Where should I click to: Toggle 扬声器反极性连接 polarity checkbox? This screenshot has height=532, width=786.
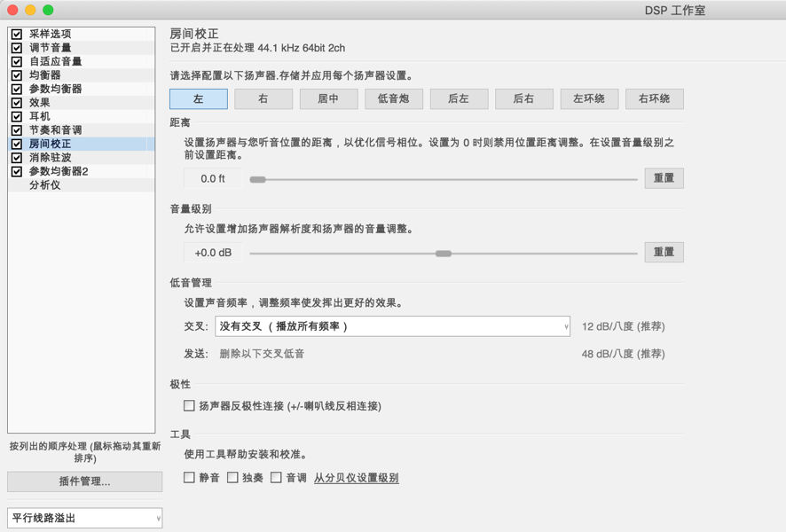click(189, 405)
